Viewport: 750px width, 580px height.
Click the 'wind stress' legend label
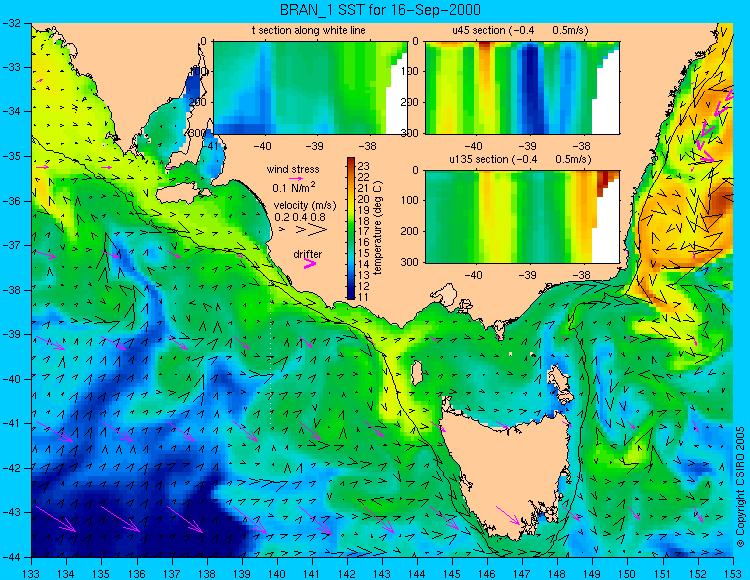click(x=293, y=169)
